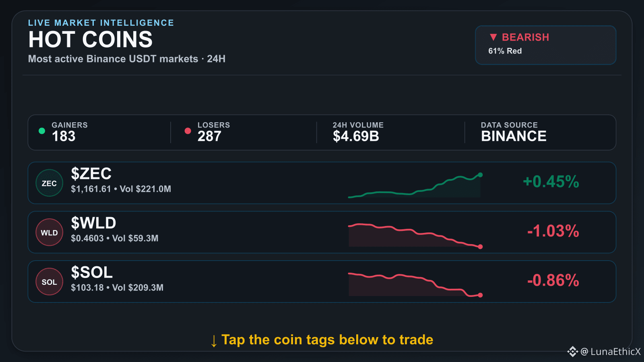This screenshot has height=362, width=644.
Task: Select the $WLD ticker tag
Action: click(93, 223)
